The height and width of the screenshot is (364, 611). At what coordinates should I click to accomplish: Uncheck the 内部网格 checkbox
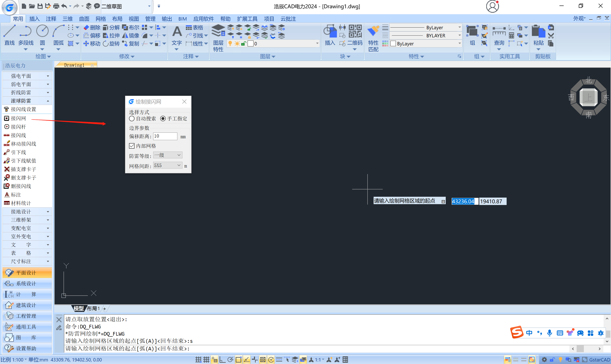[132, 146]
